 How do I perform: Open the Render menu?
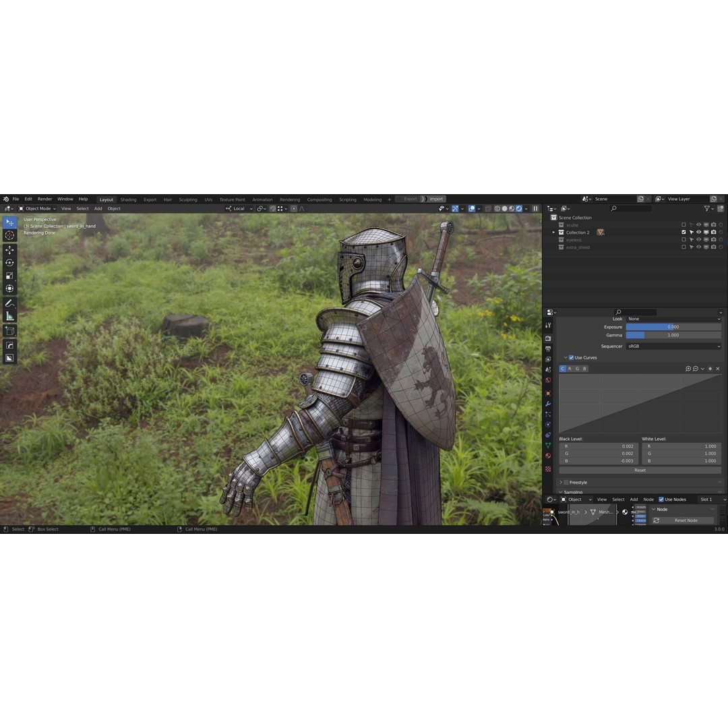(x=44, y=199)
